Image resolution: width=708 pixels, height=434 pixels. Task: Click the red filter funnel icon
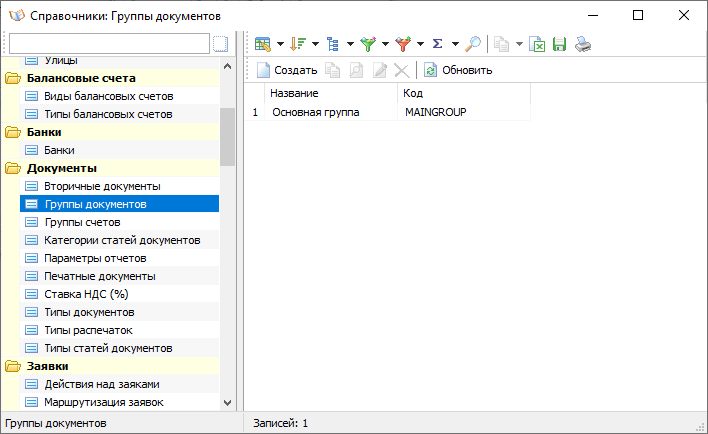[403, 44]
